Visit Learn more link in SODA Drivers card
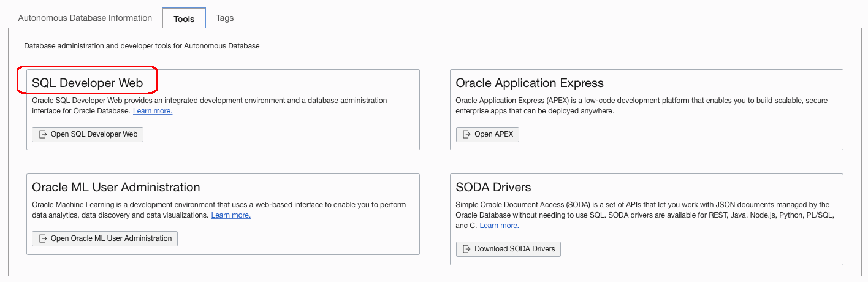This screenshot has width=868, height=282. point(500,226)
